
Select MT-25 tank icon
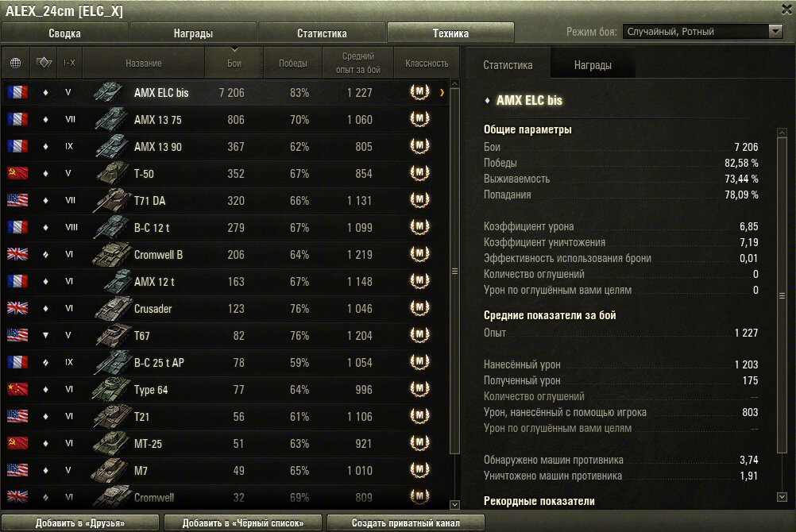coord(110,443)
